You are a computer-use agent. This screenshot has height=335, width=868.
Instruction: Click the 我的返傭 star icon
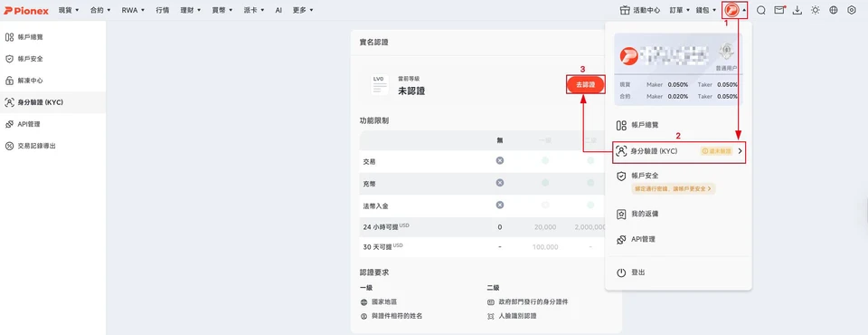tap(621, 214)
